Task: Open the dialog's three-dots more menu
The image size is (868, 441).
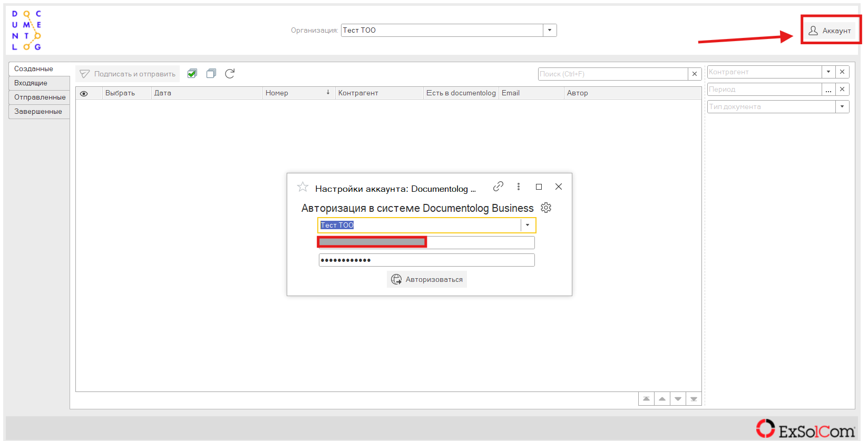Action: coord(519,187)
